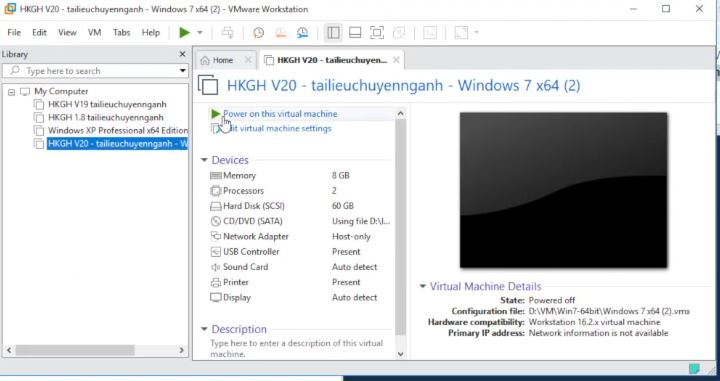Collapse Virtual Machine Details section
The height and width of the screenshot is (381, 720).
422,286
